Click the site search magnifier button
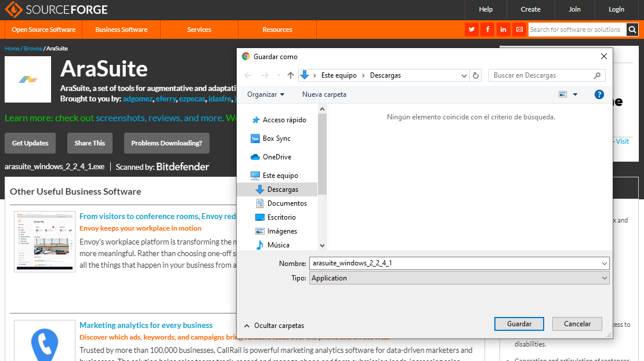The image size is (644, 361). [x=632, y=30]
